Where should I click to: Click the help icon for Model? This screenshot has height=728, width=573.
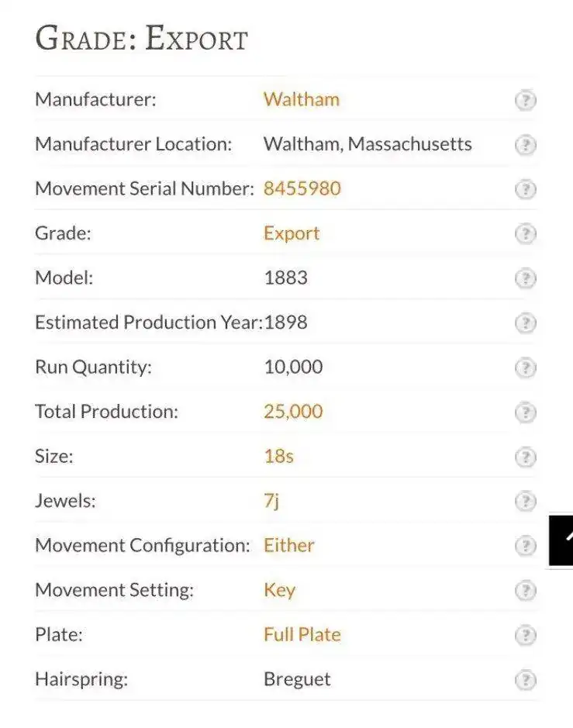click(x=526, y=278)
